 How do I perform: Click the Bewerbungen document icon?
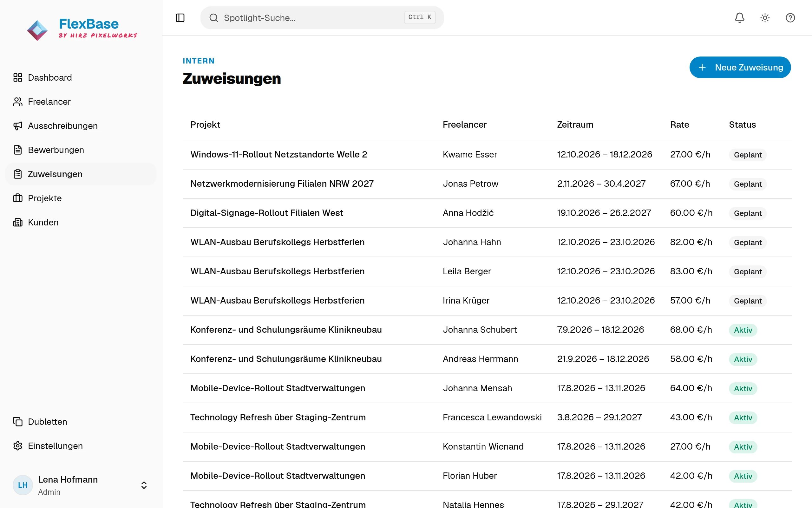coord(17,150)
